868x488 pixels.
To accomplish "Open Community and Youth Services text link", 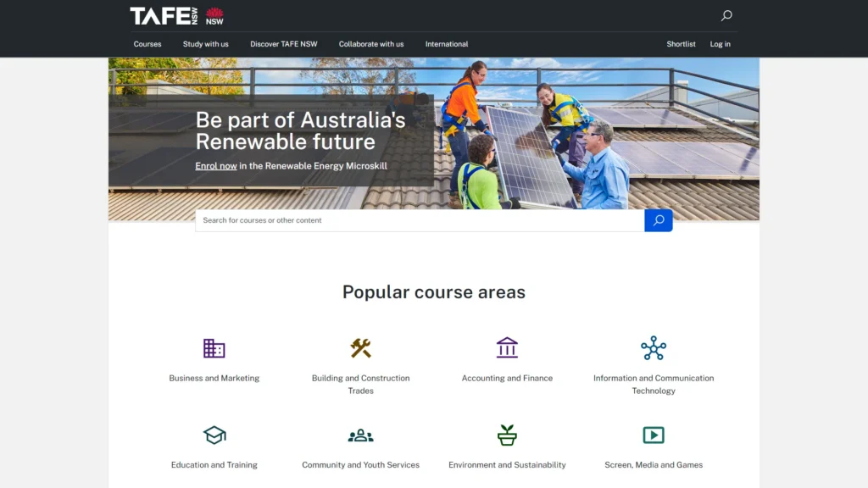I will (360, 465).
